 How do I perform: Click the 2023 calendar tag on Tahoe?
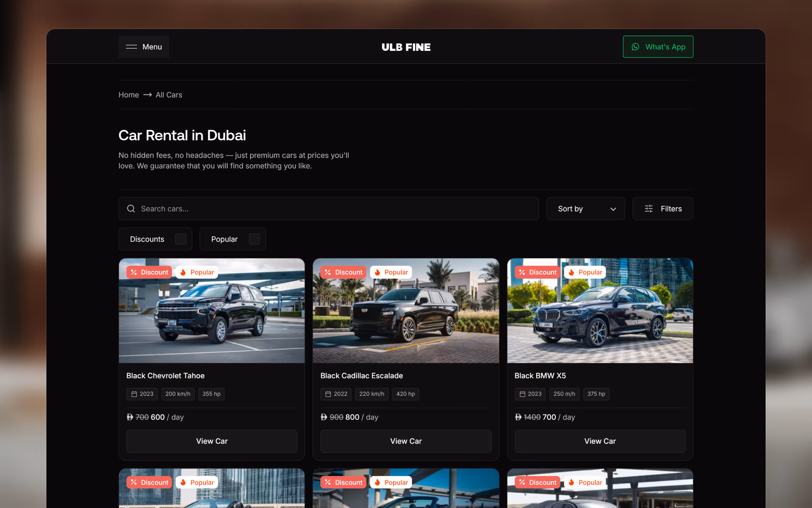tap(142, 394)
